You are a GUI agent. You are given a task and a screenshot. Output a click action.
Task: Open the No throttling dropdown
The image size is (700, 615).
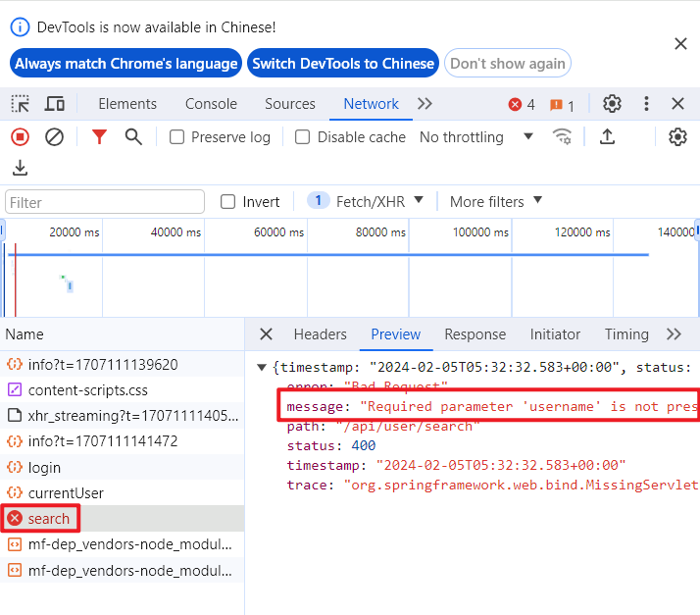point(476,137)
